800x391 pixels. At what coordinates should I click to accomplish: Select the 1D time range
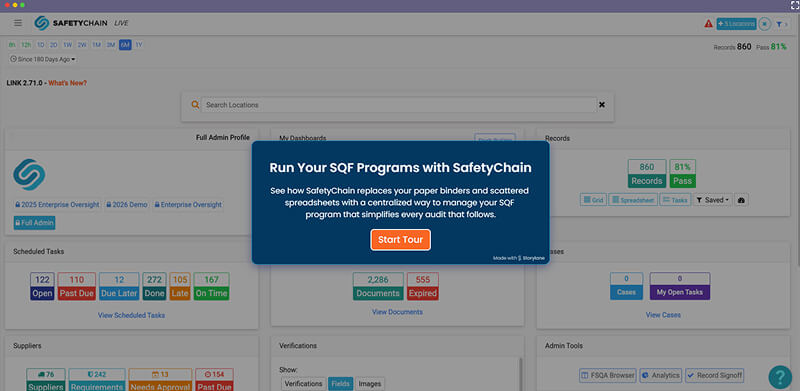tap(41, 45)
